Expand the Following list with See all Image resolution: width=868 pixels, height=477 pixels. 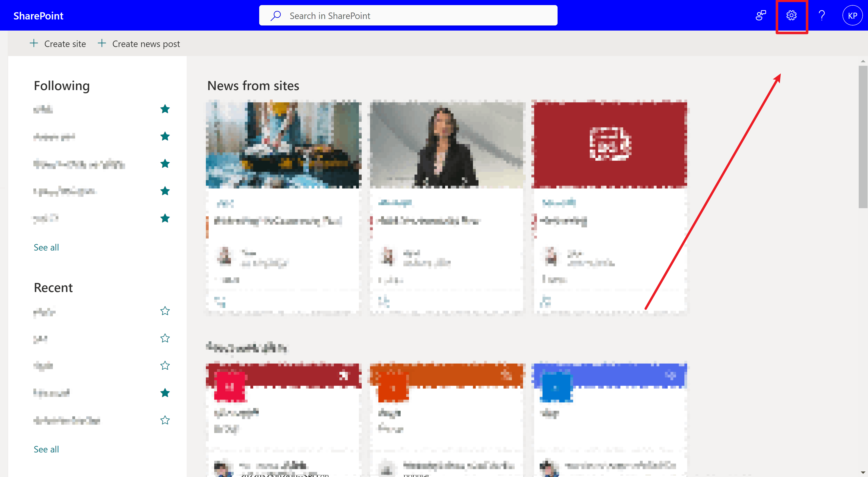(46, 248)
